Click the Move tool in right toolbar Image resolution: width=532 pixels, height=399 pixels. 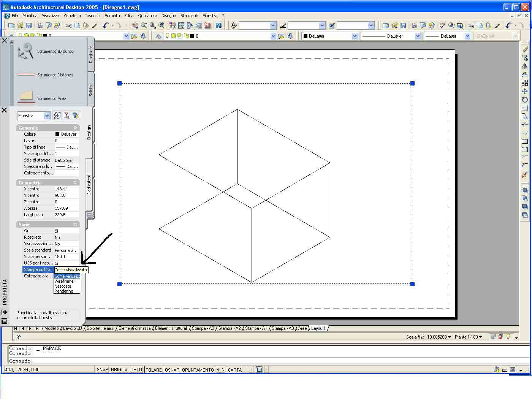pyautogui.click(x=525, y=91)
